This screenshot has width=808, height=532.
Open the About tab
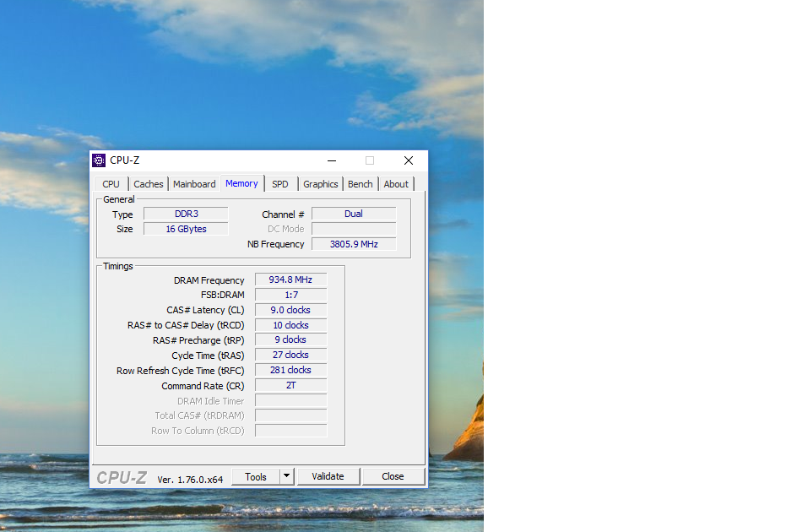coord(396,184)
